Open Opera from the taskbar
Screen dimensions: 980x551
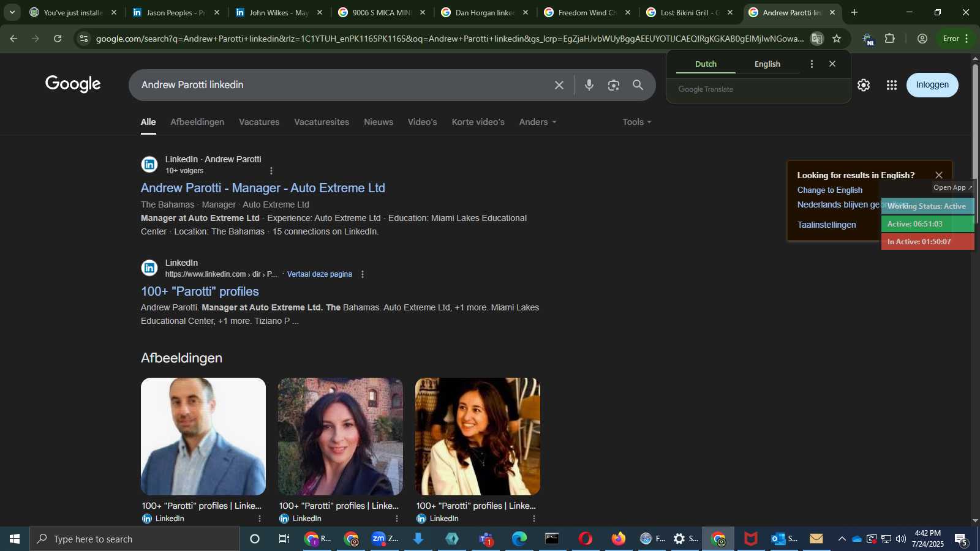coord(585,539)
